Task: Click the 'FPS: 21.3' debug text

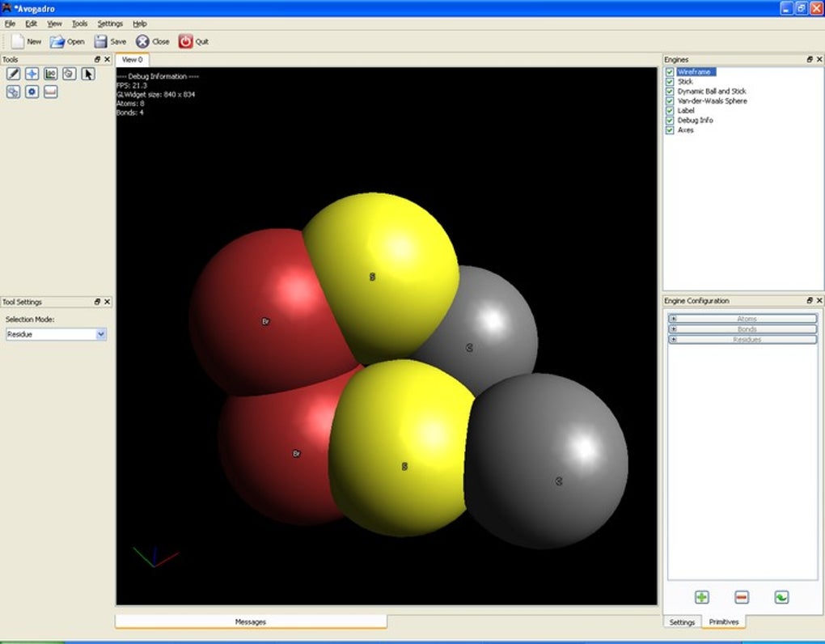Action: (132, 85)
